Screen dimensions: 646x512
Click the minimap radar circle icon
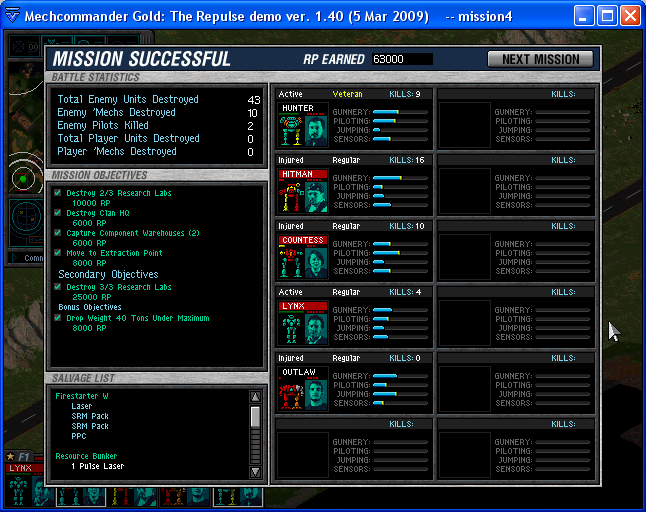pos(23,179)
